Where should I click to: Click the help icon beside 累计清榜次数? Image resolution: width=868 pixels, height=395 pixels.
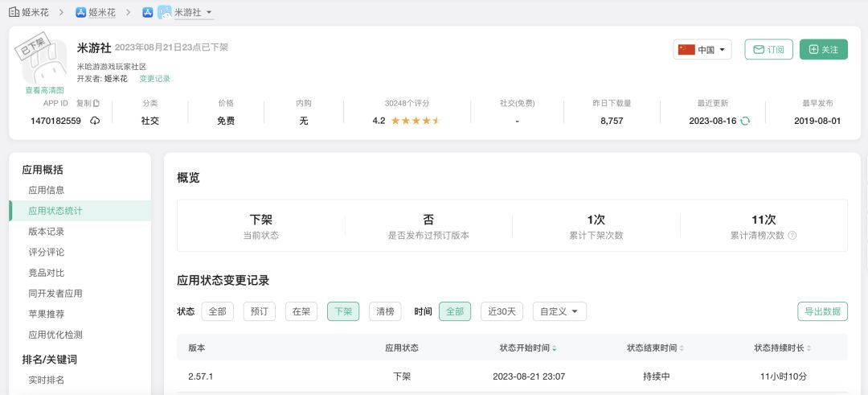792,236
